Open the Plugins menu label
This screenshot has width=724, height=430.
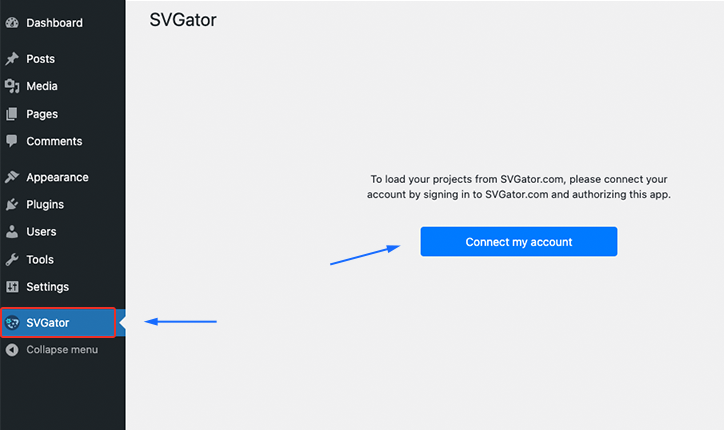pyautogui.click(x=45, y=204)
